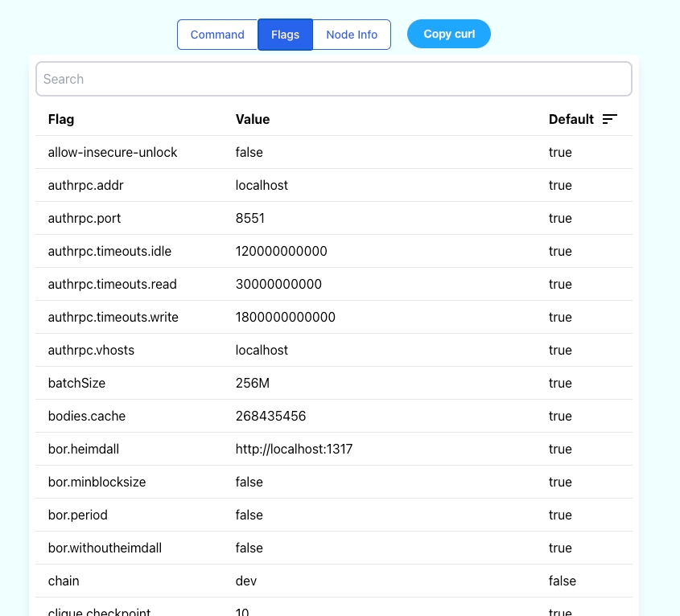Select the bor.withoutheimdall flag row
680x616 pixels.
105,548
